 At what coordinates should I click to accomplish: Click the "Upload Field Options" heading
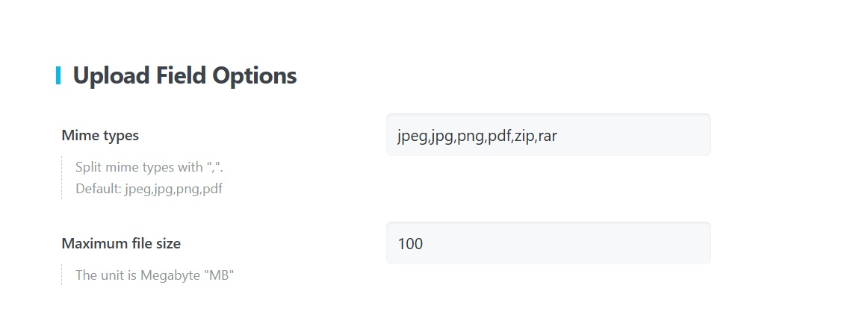pos(185,75)
